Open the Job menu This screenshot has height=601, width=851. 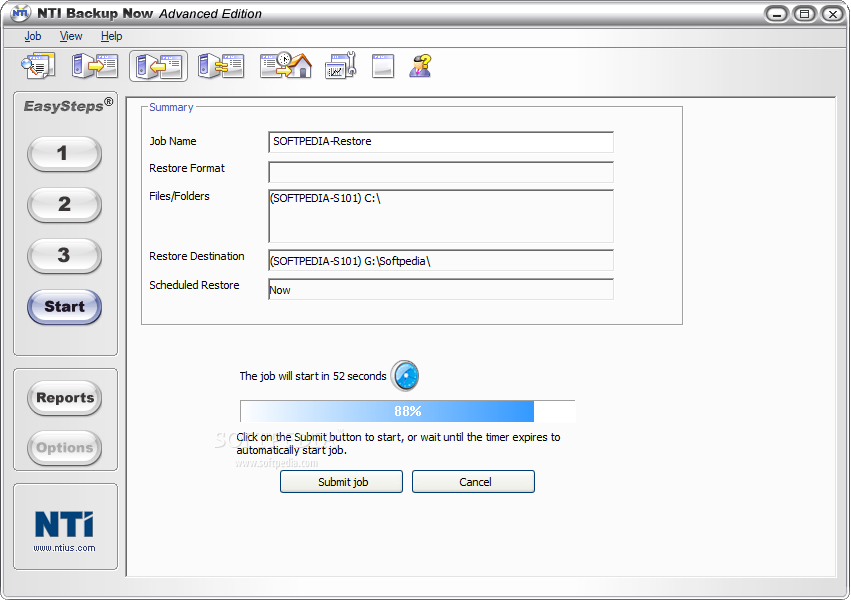pos(33,36)
